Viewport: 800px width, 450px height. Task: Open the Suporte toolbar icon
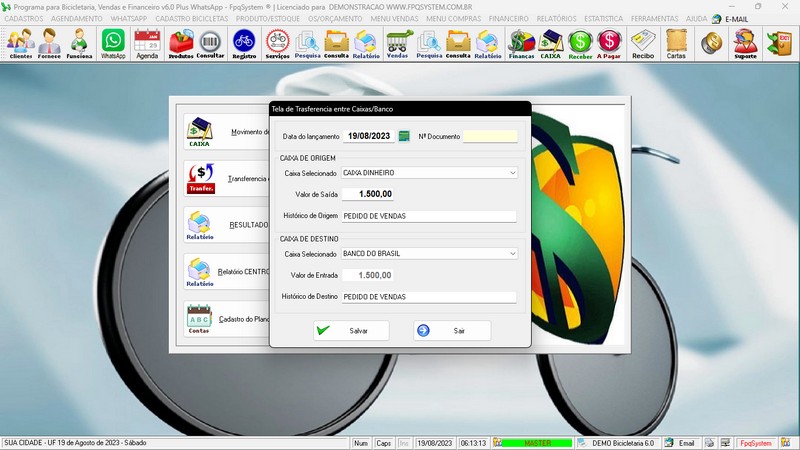coord(744,43)
